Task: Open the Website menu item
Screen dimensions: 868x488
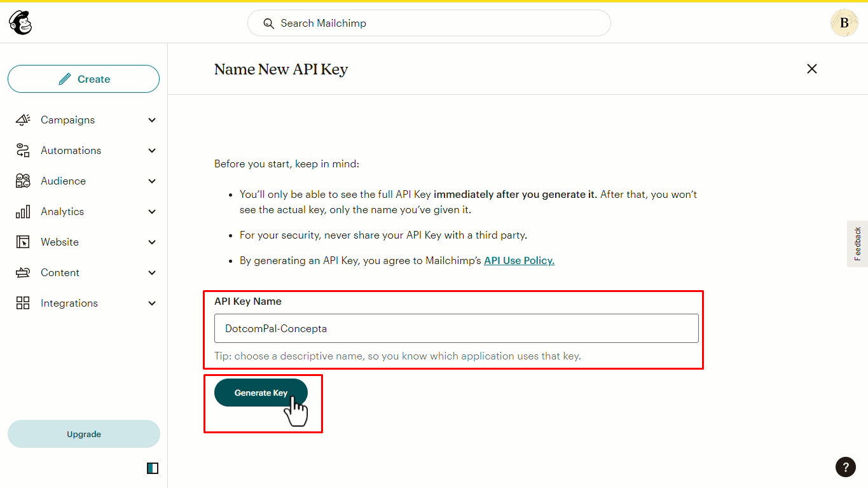Action: coord(84,242)
